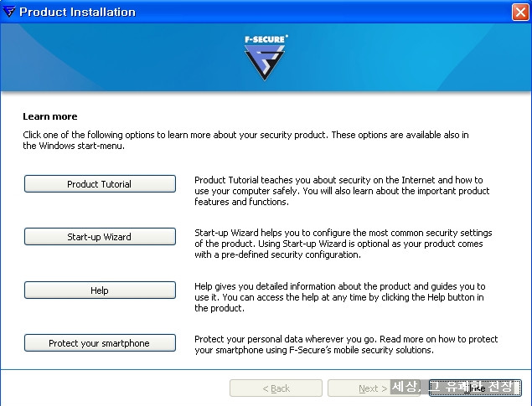Click the disabled Next button
The width and height of the screenshot is (532, 406).
coord(373,388)
